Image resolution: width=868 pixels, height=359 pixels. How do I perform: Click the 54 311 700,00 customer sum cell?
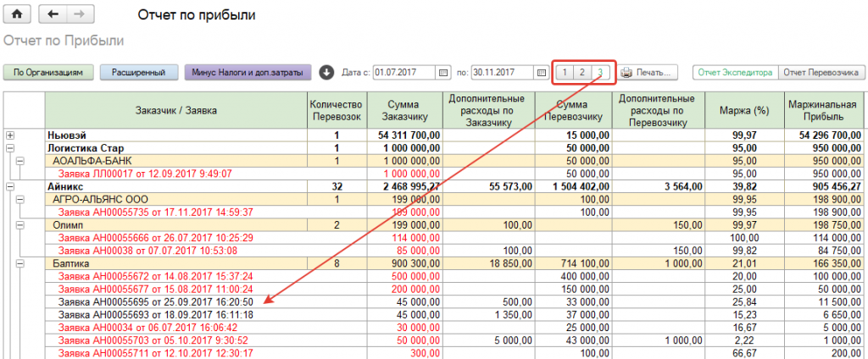coord(404,135)
